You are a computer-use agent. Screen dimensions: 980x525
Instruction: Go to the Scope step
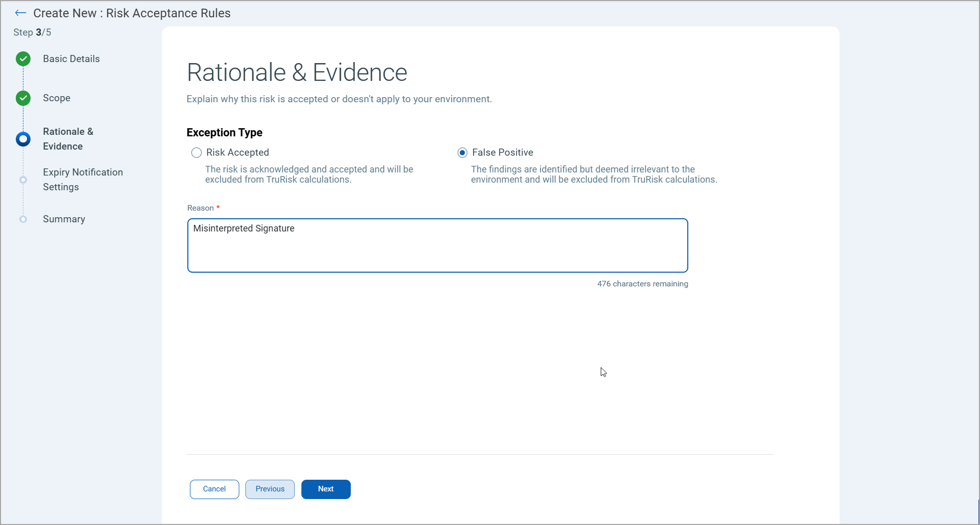[57, 98]
